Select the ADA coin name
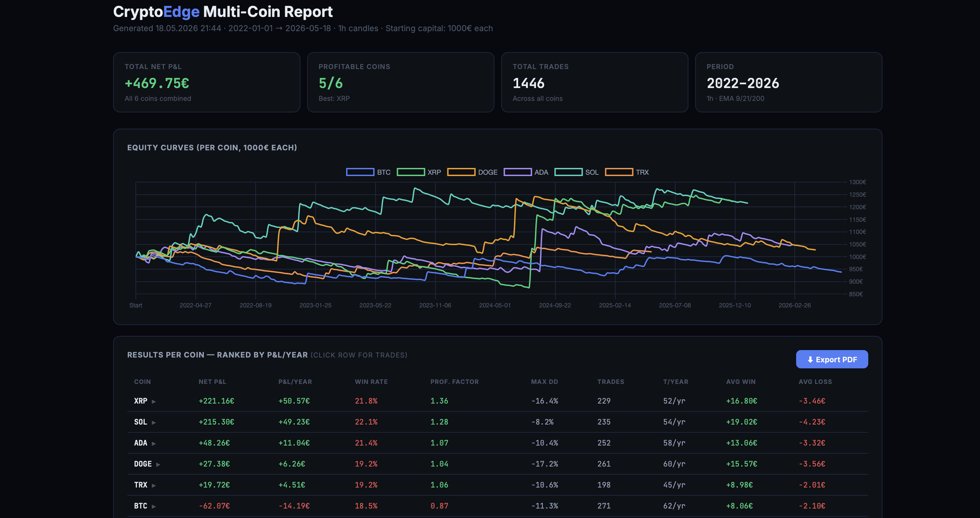 click(141, 443)
